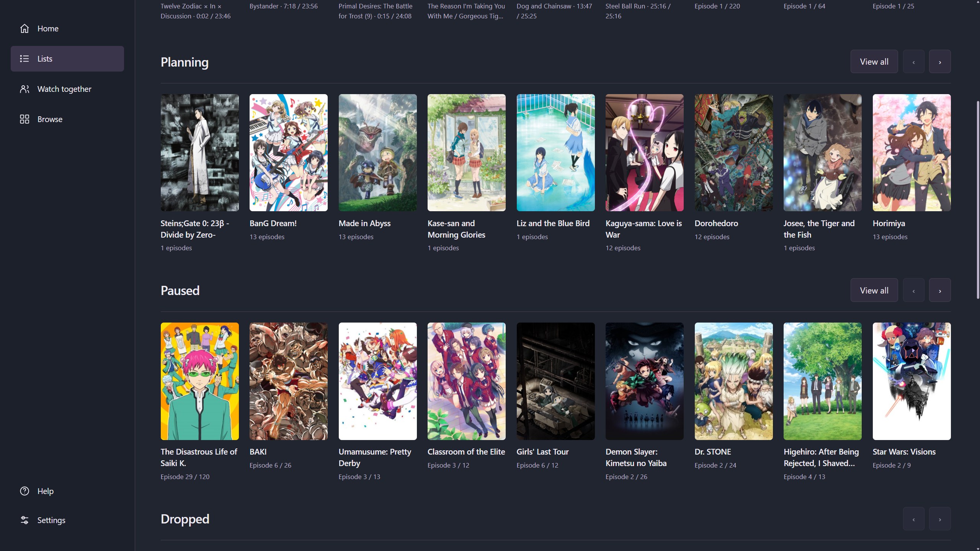Screen dimensions: 980x551
Task: Click 'Episode 1 / 220' text
Action: 717,6
